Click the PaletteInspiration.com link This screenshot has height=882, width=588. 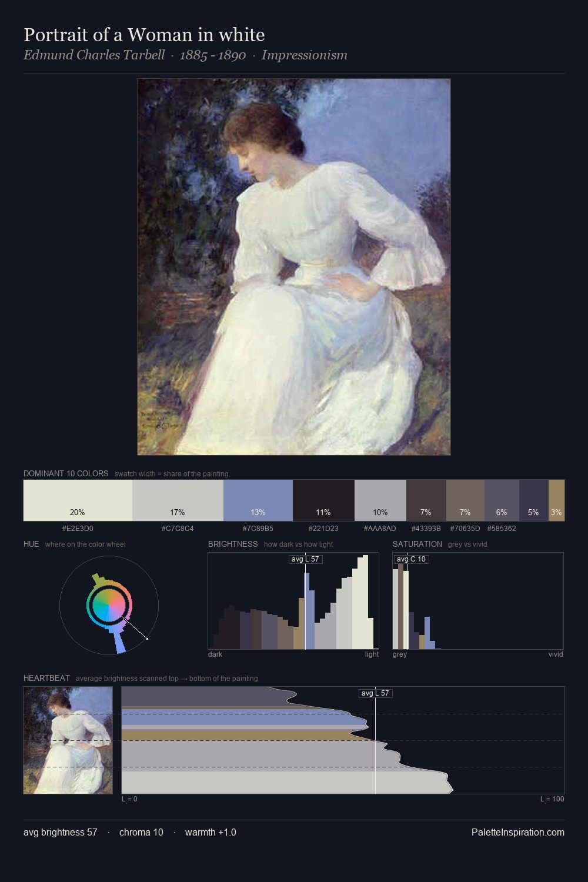coord(518,832)
